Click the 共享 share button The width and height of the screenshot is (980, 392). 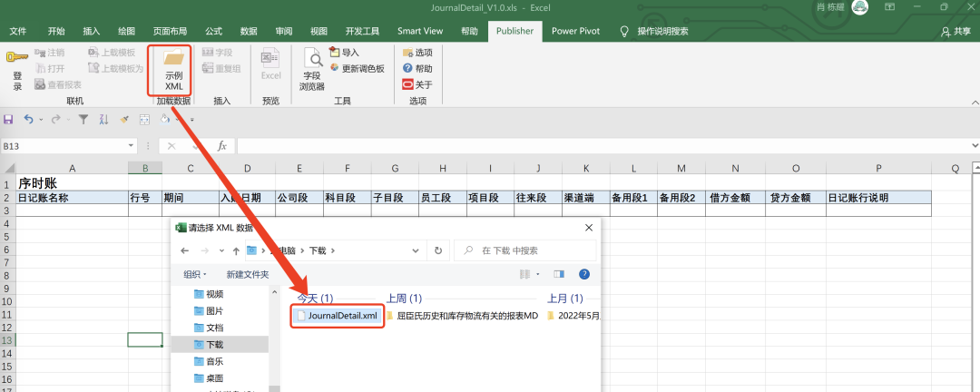956,31
